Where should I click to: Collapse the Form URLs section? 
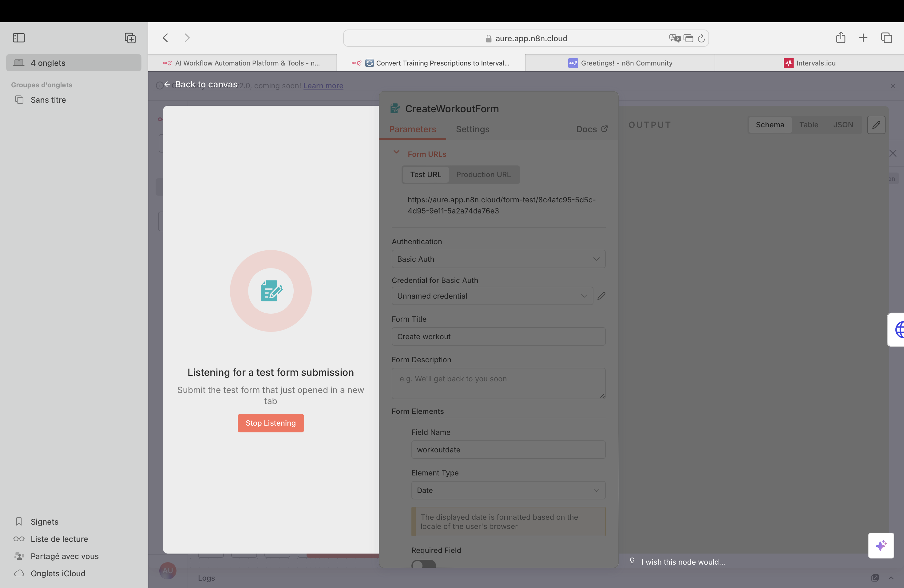coord(396,152)
